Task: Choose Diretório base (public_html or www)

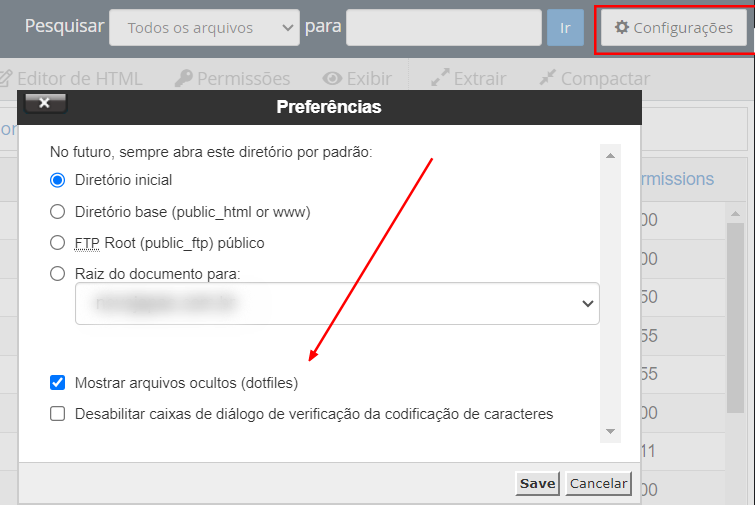Action: (x=58, y=212)
